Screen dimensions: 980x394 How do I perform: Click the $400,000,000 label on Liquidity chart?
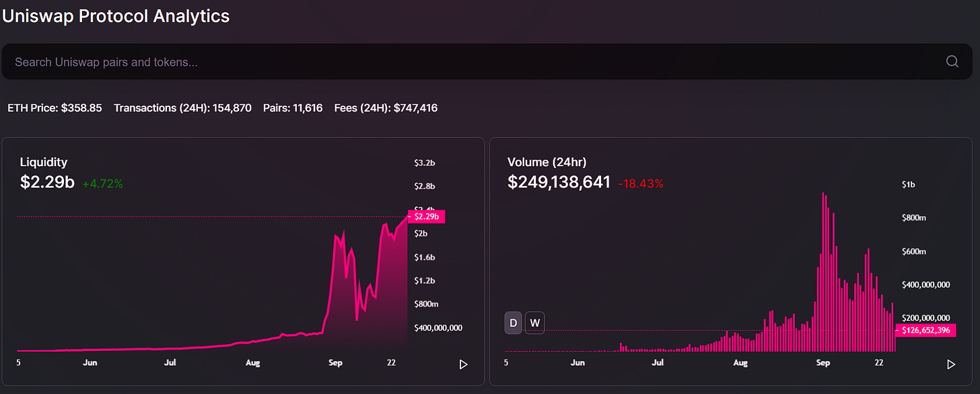438,328
